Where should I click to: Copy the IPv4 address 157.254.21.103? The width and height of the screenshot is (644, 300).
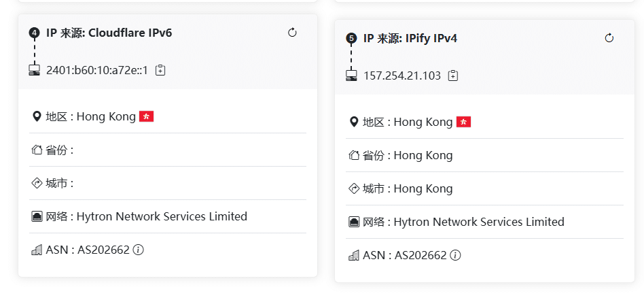pyautogui.click(x=452, y=76)
